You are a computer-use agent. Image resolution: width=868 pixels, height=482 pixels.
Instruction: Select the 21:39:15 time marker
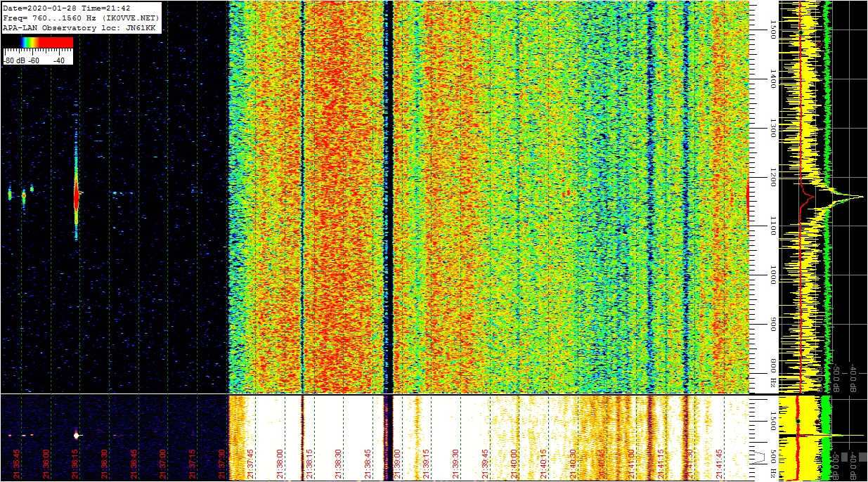pos(427,464)
